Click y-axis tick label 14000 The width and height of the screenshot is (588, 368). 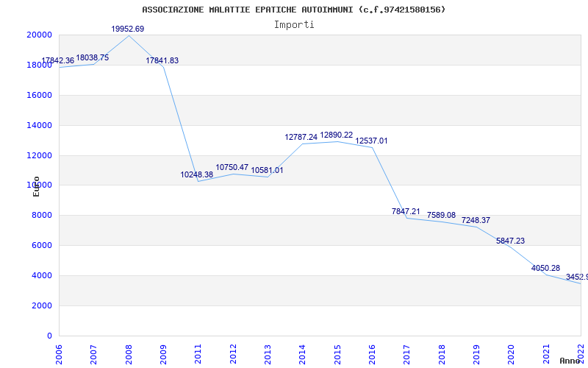[x=39, y=125]
